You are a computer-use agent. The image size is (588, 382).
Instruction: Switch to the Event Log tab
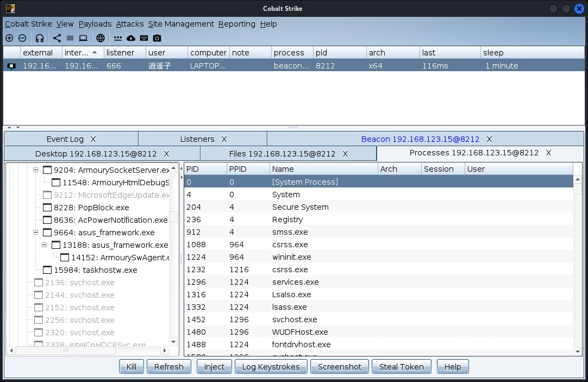65,139
